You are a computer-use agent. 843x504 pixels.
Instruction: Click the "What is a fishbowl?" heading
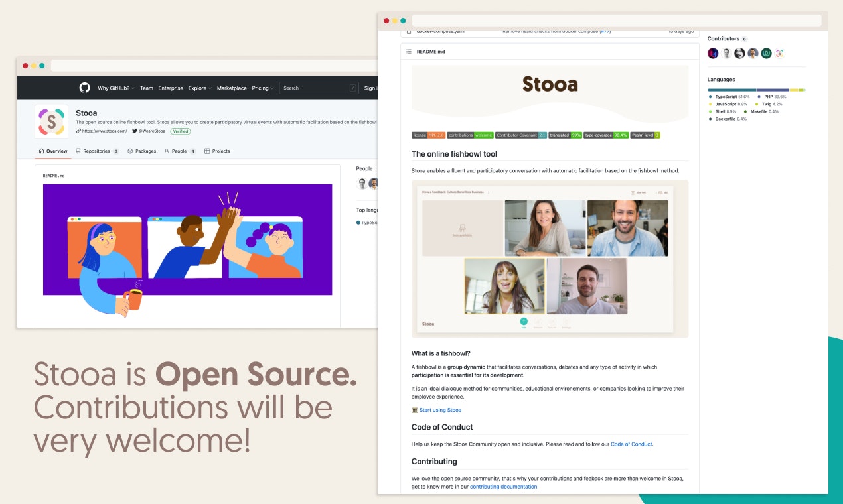coord(441,353)
